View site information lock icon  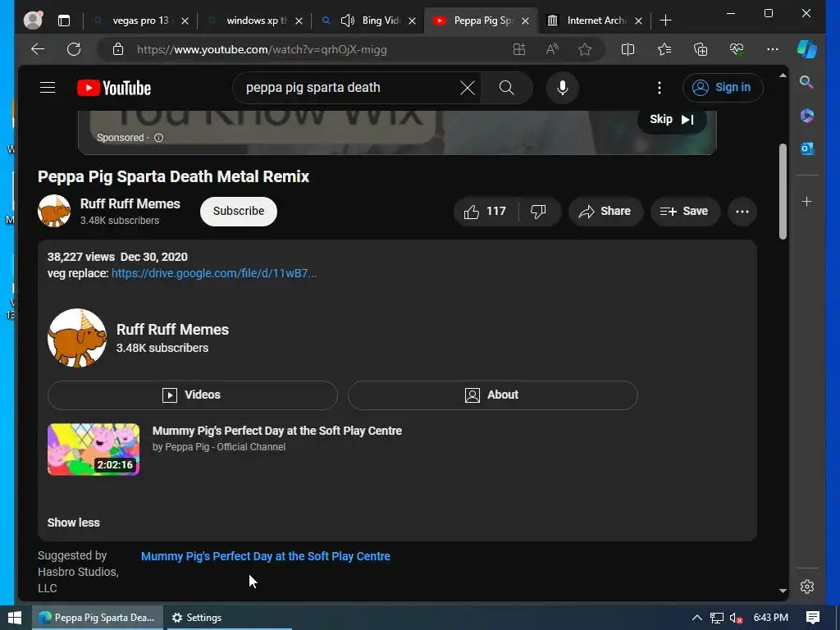point(118,49)
